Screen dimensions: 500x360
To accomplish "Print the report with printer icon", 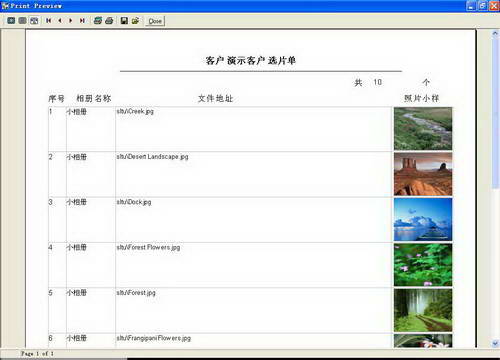I will pos(109,21).
